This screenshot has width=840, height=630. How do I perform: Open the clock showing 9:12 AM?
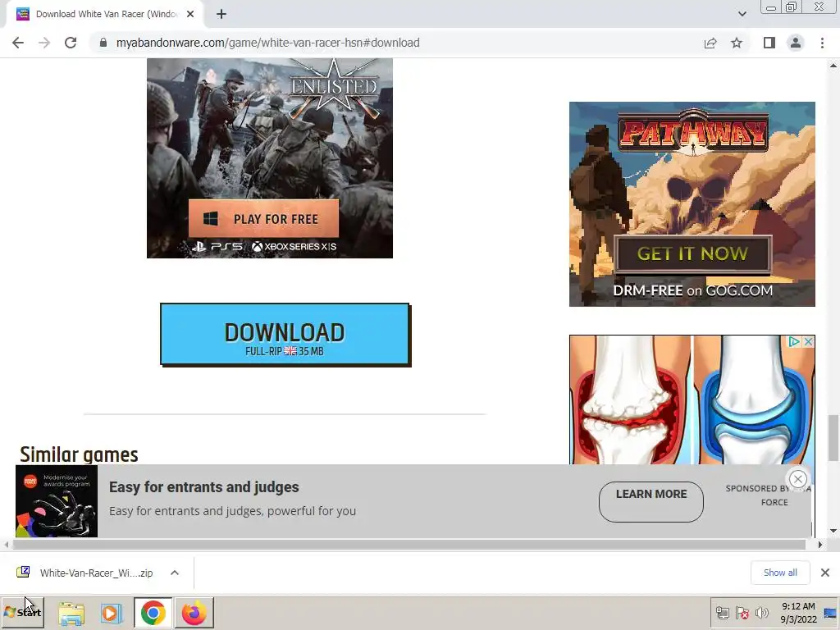798,613
